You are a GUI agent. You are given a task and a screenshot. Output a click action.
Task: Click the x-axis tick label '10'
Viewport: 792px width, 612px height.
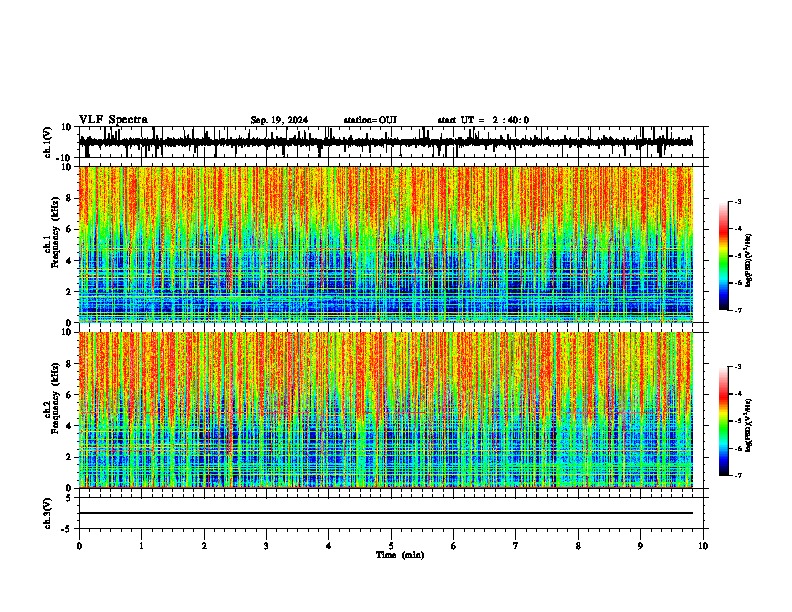point(703,545)
